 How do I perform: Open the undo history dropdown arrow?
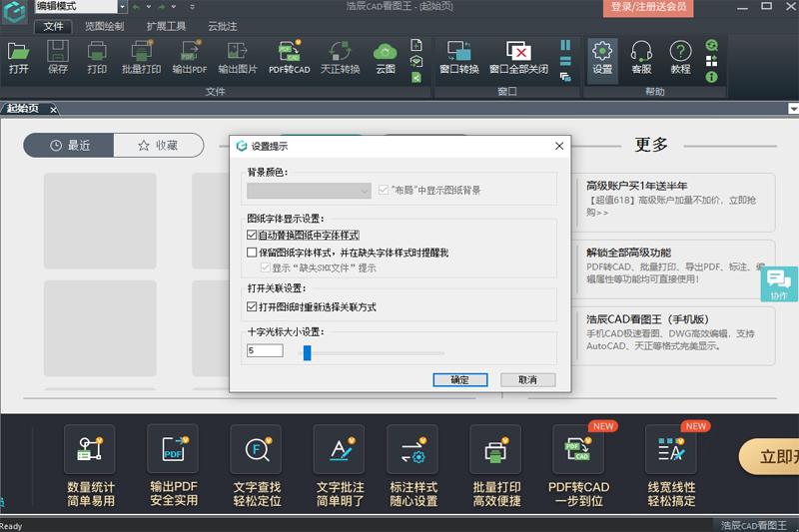[x=149, y=7]
